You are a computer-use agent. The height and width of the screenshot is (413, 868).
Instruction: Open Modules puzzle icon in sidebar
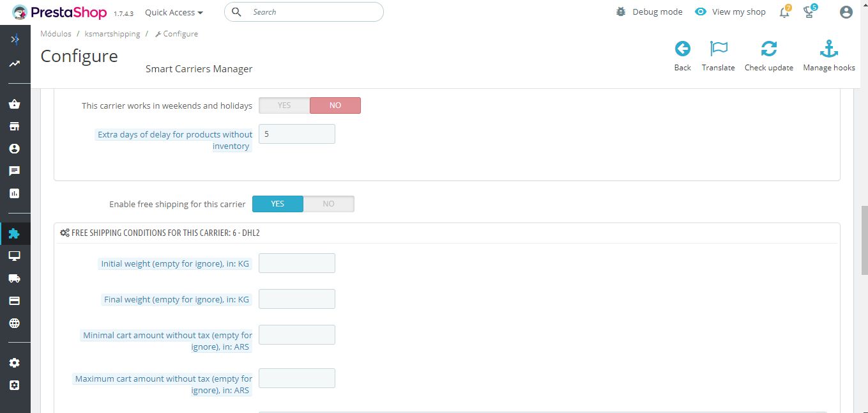coord(14,233)
